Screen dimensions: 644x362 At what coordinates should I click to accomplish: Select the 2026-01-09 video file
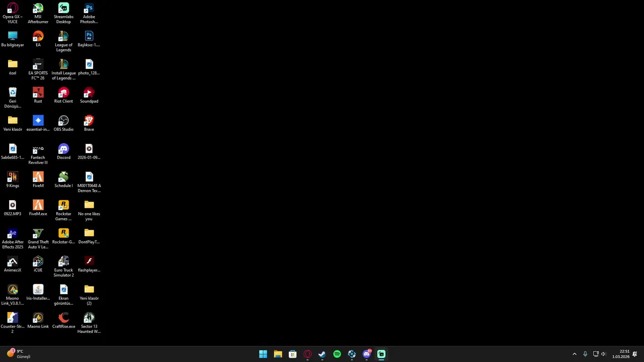89,152
